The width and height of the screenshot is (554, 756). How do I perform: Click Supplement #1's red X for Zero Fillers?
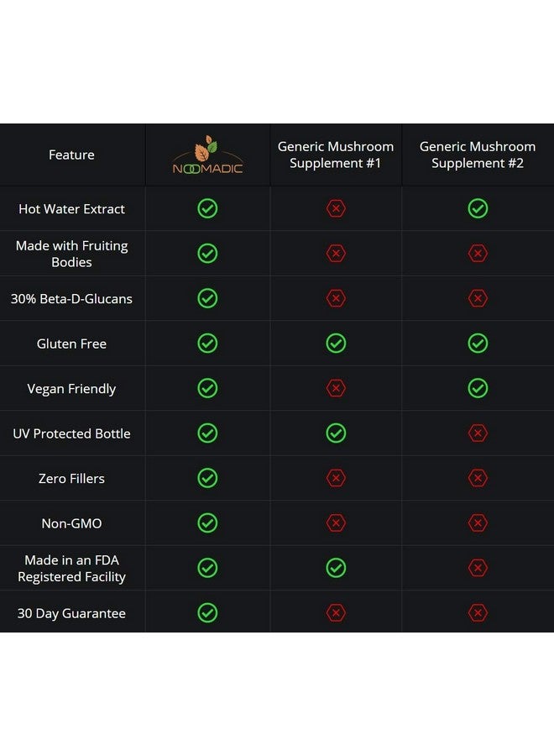click(336, 478)
